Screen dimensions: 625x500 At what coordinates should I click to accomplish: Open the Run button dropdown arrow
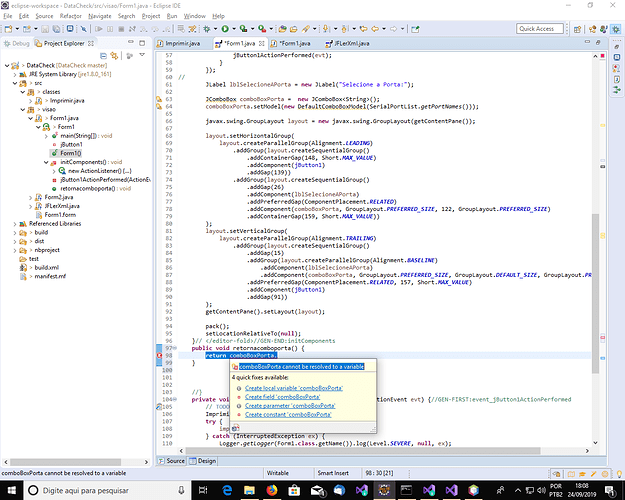point(234,29)
